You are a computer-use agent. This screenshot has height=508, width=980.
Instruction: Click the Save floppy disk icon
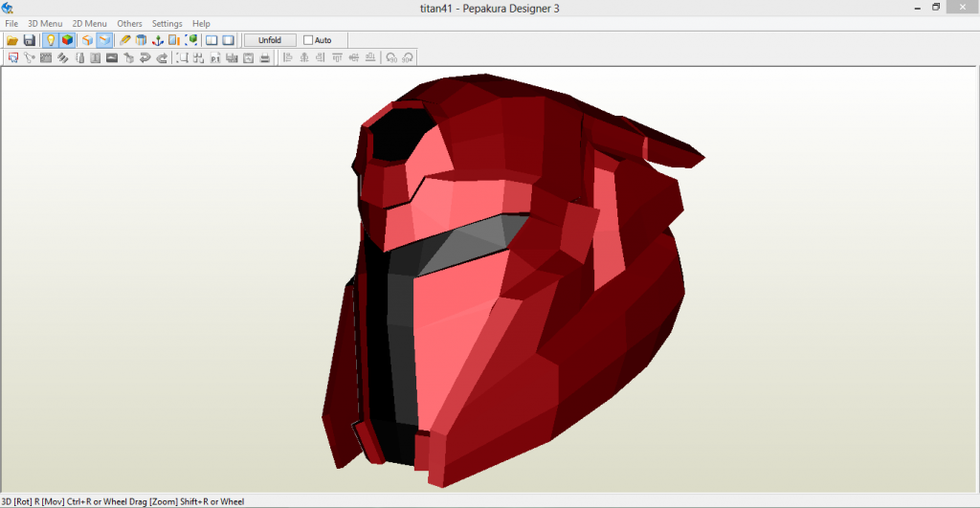coord(30,40)
